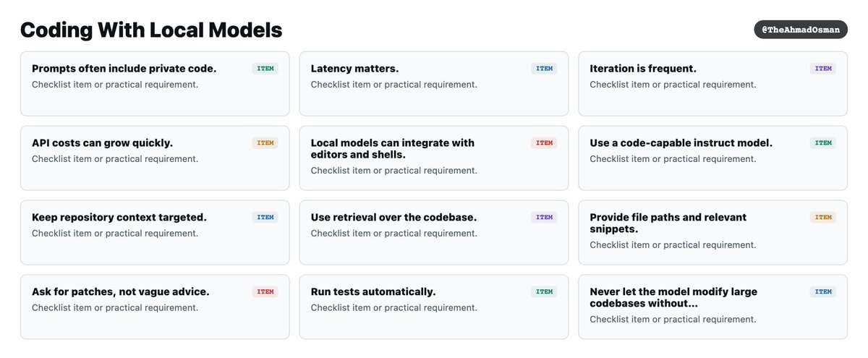Select the orange ITEM tag on API costs card

tap(265, 143)
